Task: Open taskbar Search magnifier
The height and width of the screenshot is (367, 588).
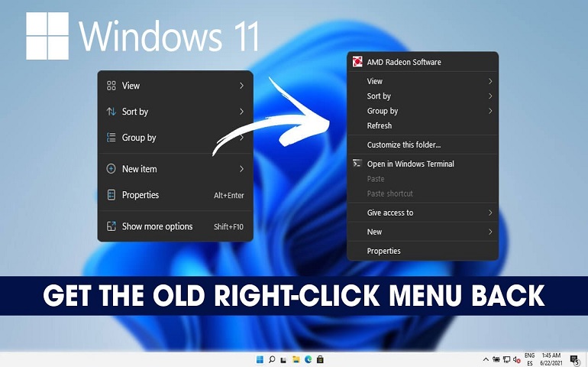Action: (272, 359)
